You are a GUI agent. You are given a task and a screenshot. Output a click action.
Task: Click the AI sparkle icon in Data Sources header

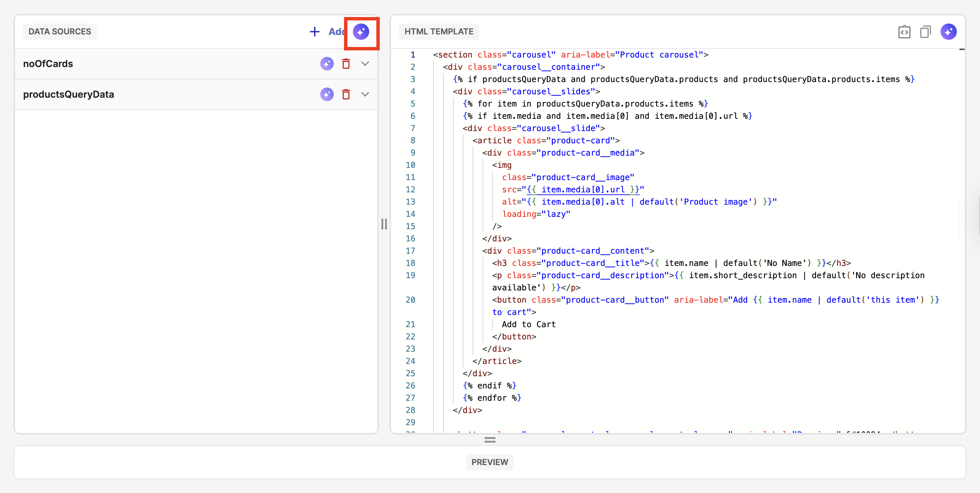[361, 32]
